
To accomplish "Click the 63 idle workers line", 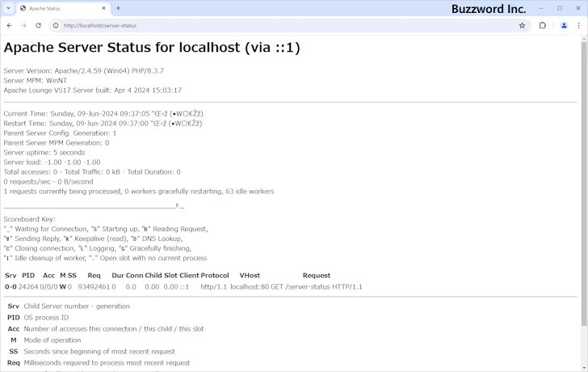I will pos(139,192).
